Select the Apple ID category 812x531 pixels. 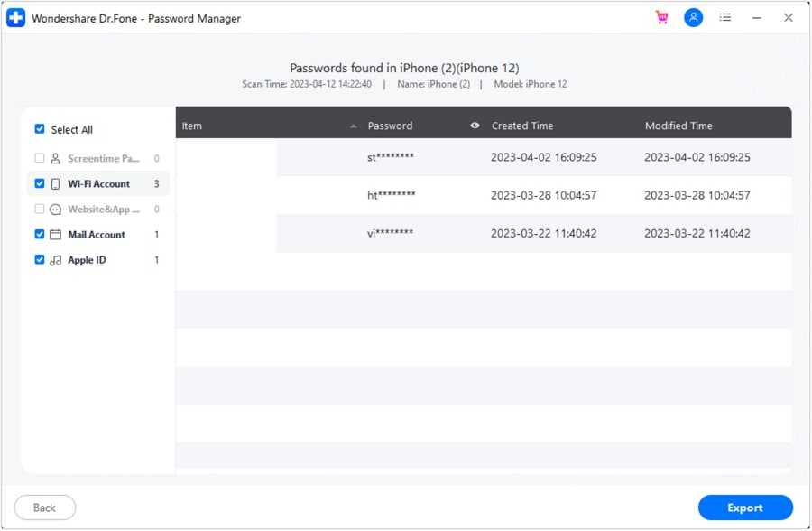coord(87,260)
